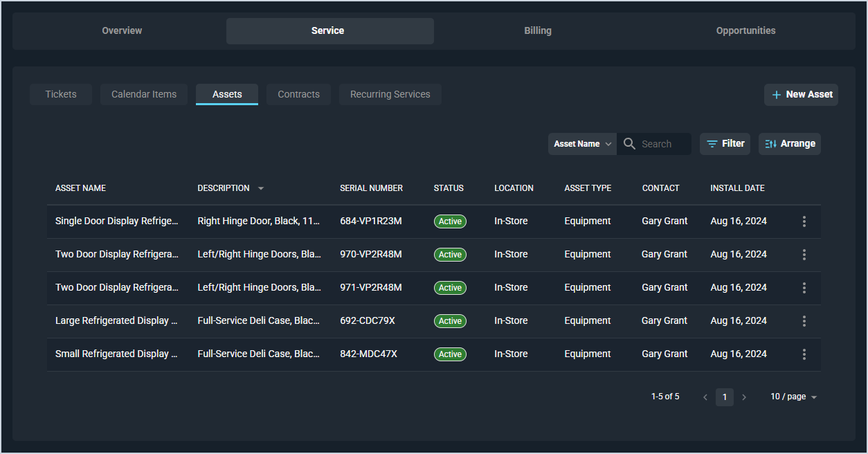Image resolution: width=868 pixels, height=454 pixels.
Task: Expand the Asset Name search field dropdown
Action: pos(582,144)
